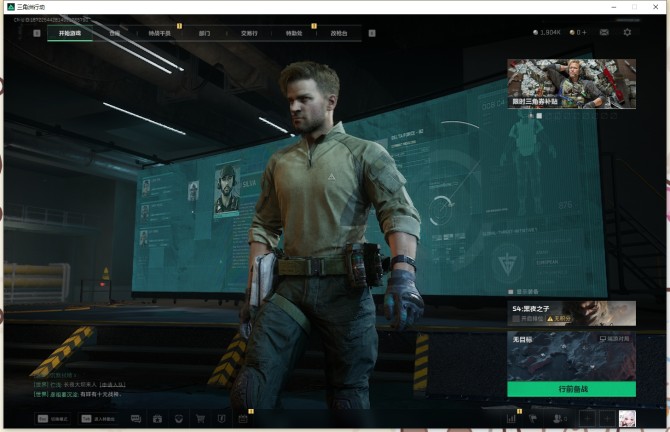Enable the 开启排位 checkbox
Screen dimensions: 670x432
coord(516,319)
